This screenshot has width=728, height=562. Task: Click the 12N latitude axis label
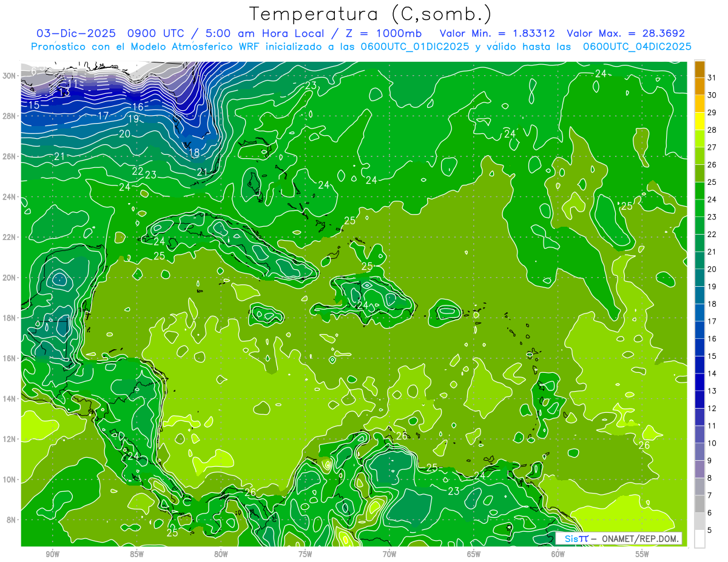click(10, 439)
